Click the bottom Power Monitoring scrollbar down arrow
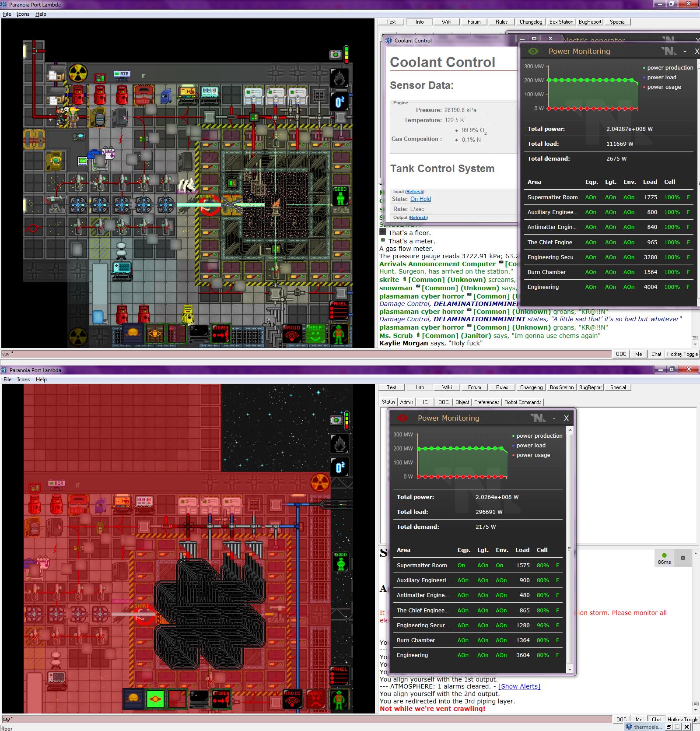This screenshot has width=700, height=731. click(570, 670)
